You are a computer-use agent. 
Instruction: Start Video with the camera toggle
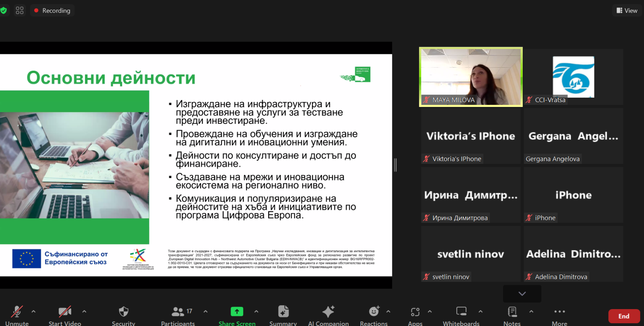click(65, 312)
